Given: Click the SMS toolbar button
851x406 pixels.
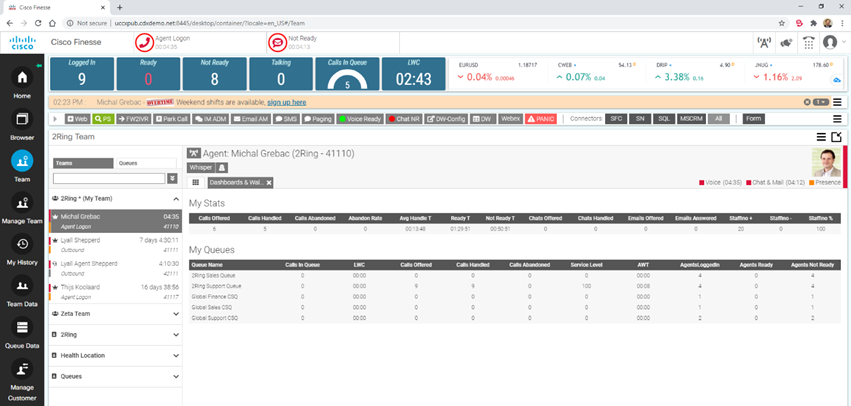Looking at the screenshot, I should [286, 119].
